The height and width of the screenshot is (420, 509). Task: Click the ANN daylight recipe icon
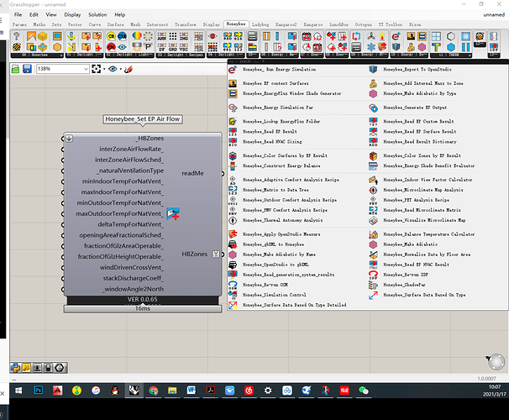pos(161,36)
